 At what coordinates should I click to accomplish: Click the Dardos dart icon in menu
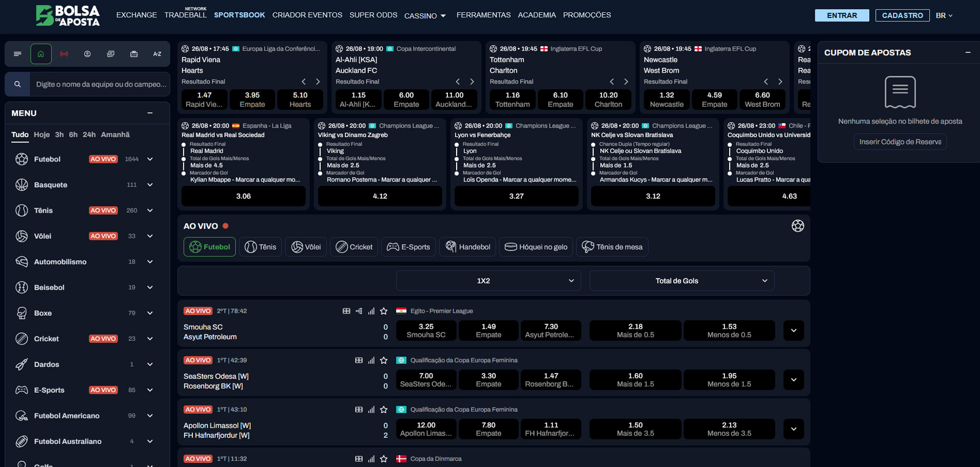pos(22,364)
